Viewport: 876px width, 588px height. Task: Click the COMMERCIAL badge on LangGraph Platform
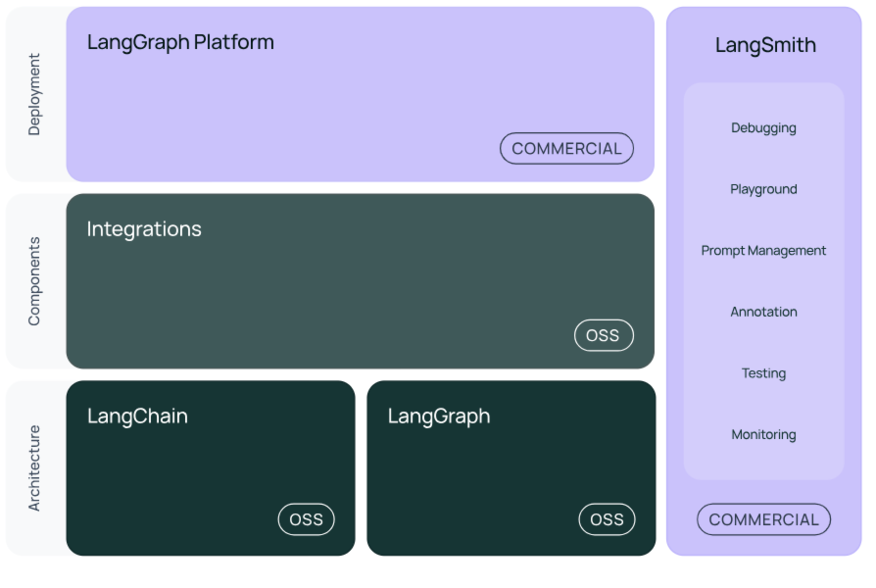(566, 148)
